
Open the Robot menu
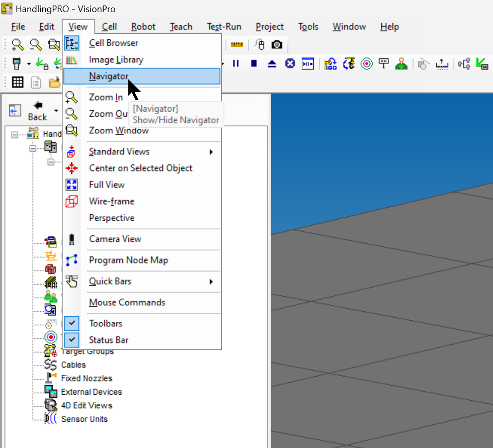(143, 27)
